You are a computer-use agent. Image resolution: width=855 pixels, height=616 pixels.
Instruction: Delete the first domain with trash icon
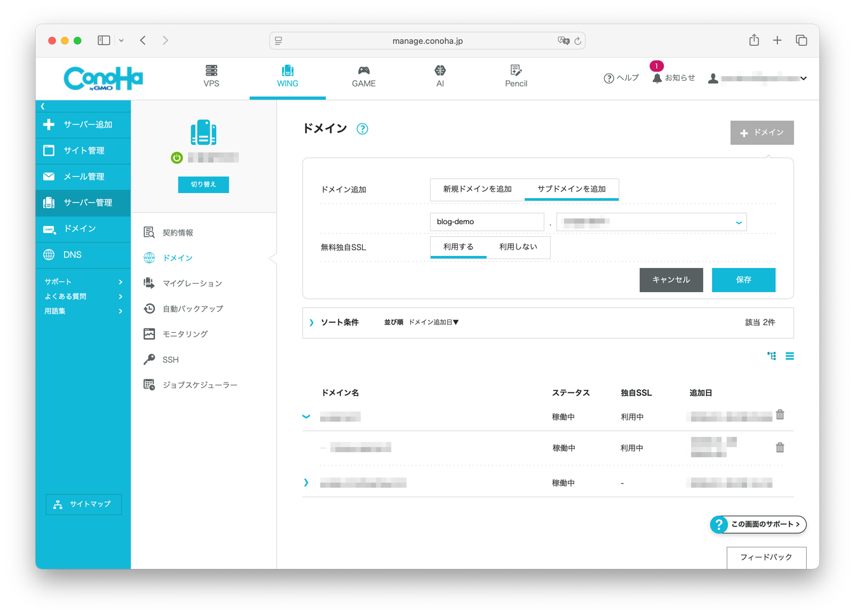[780, 415]
